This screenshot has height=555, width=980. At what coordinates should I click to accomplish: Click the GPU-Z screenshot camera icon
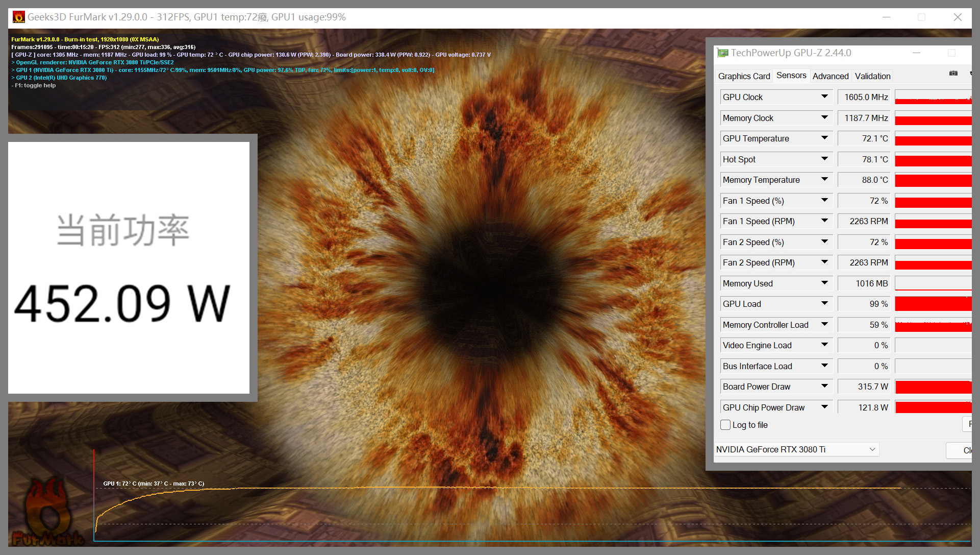(953, 74)
